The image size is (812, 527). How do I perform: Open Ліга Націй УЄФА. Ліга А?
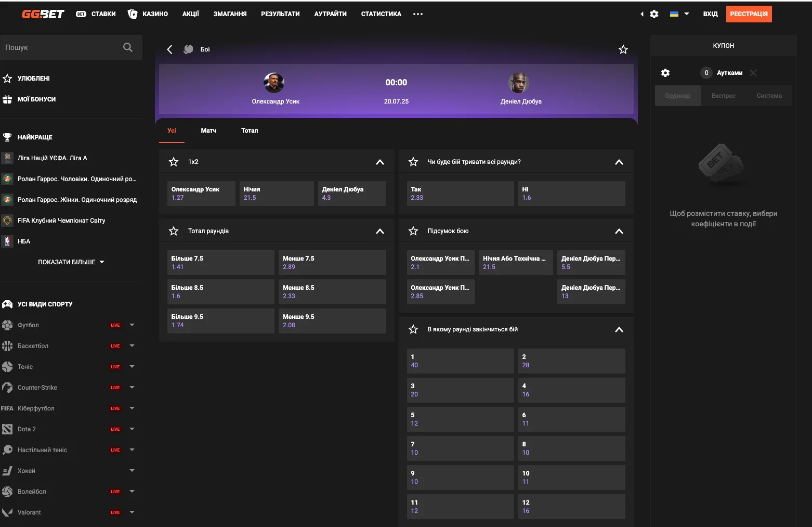pos(52,158)
